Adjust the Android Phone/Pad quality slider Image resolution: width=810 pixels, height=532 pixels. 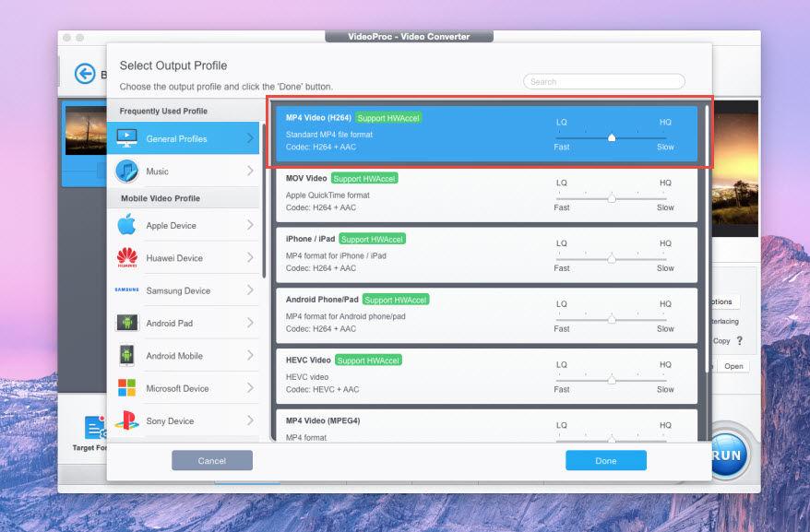click(612, 319)
